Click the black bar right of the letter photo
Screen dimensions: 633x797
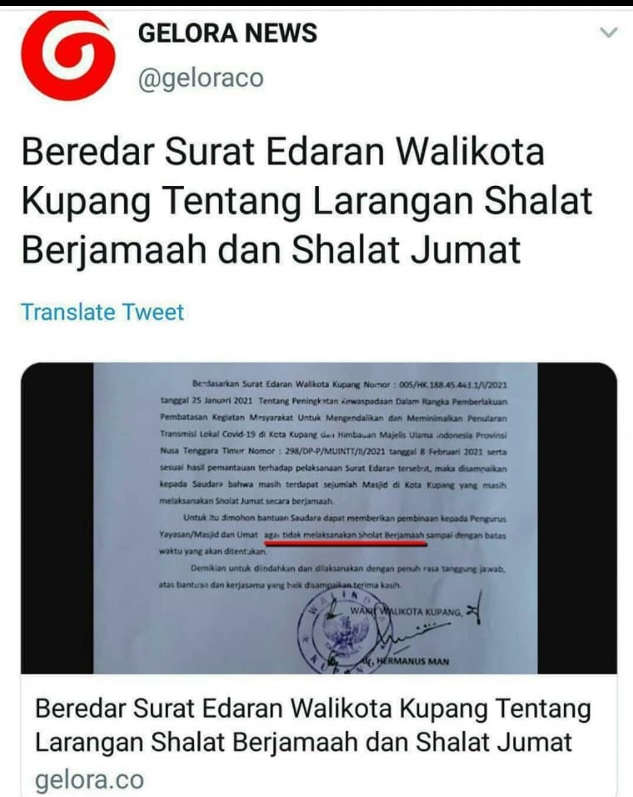(x=577, y=518)
